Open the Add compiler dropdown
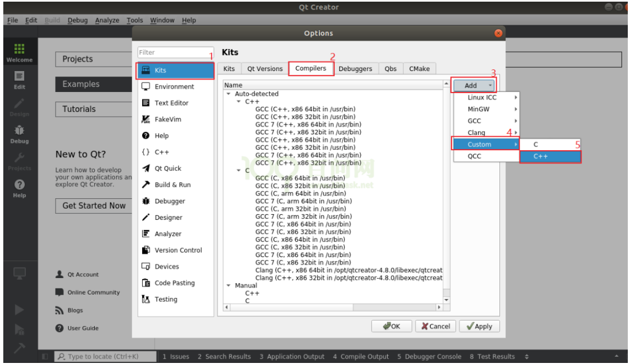This screenshot has width=630, height=364. click(x=474, y=85)
